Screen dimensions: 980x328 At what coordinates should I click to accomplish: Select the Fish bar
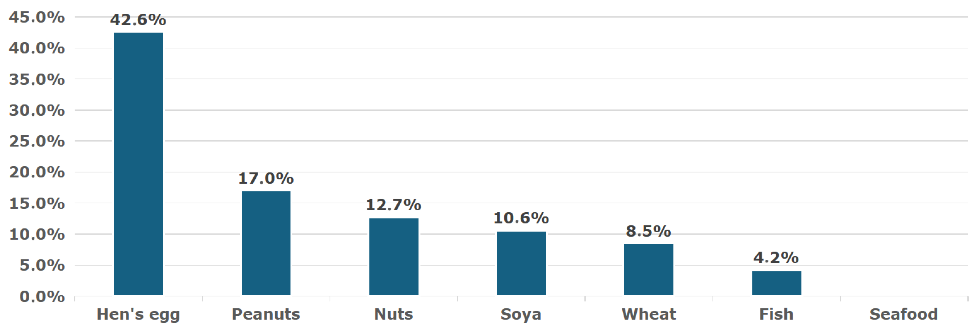point(776,283)
